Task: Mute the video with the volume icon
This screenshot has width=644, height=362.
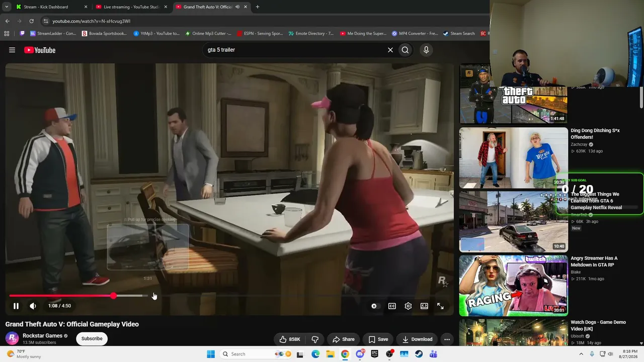Action: click(33, 306)
